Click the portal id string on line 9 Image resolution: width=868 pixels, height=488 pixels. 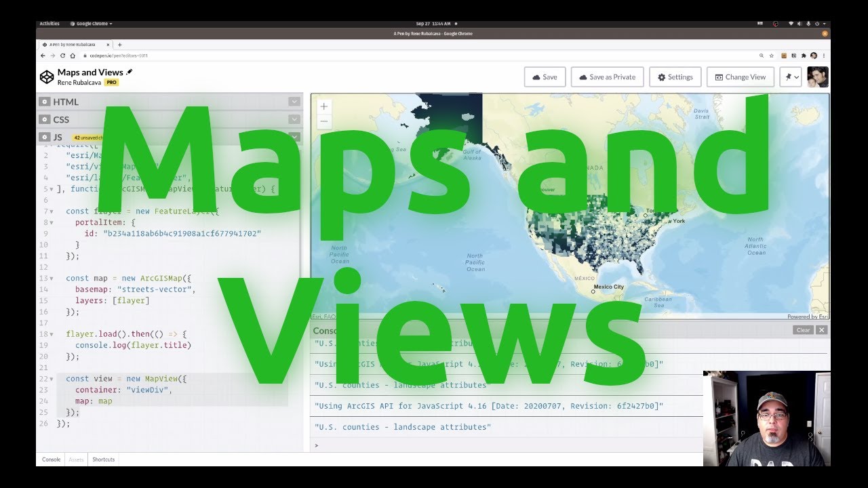[182, 234]
